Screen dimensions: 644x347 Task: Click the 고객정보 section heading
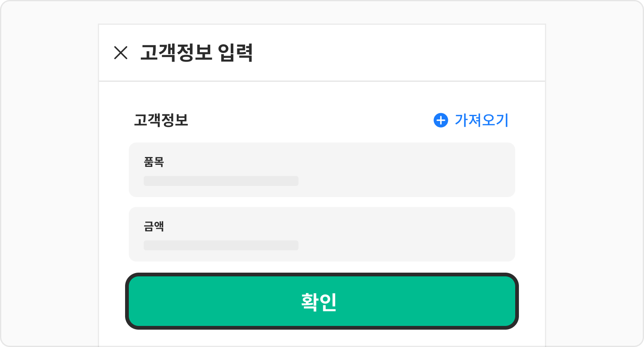161,120
